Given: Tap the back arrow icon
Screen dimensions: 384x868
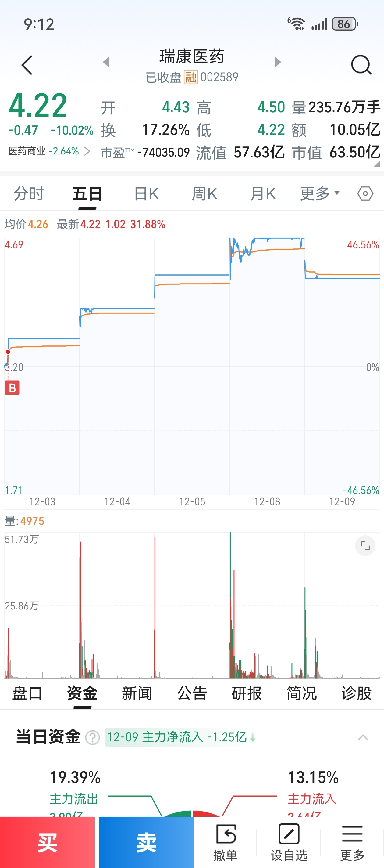Looking at the screenshot, I should coord(27,65).
